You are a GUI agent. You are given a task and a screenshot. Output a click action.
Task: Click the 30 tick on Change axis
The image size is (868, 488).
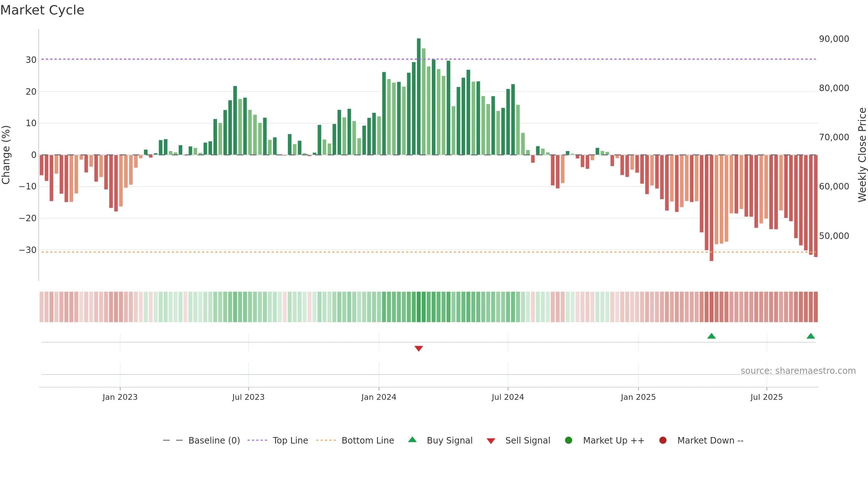coord(31,60)
